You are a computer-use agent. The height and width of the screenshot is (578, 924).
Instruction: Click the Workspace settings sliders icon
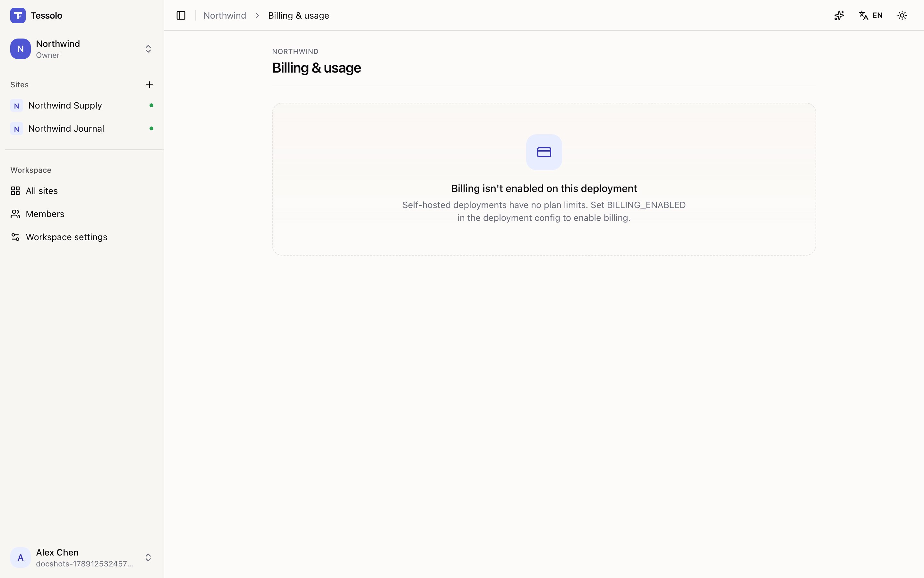tap(15, 237)
